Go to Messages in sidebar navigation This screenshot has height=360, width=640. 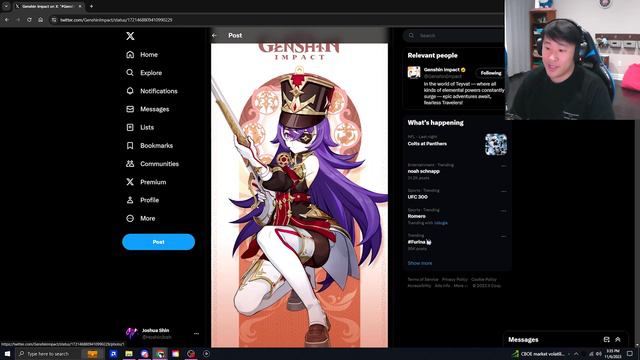[148, 109]
